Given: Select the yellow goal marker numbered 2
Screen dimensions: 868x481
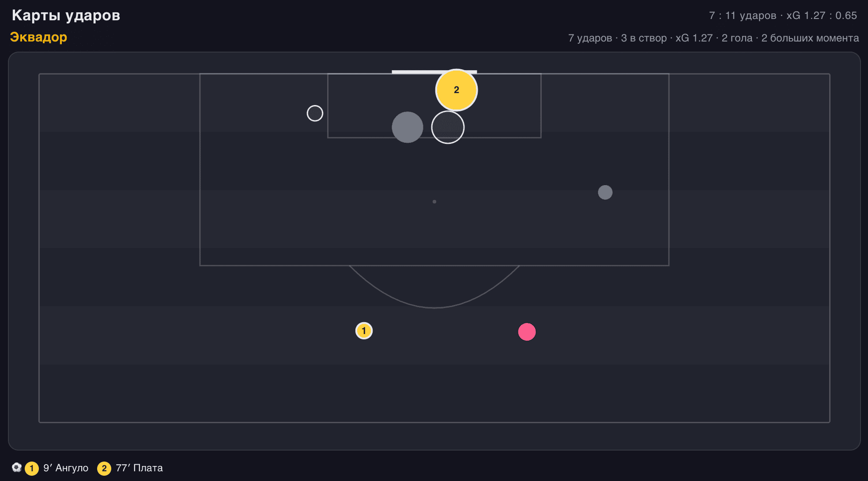Looking at the screenshot, I should (456, 90).
